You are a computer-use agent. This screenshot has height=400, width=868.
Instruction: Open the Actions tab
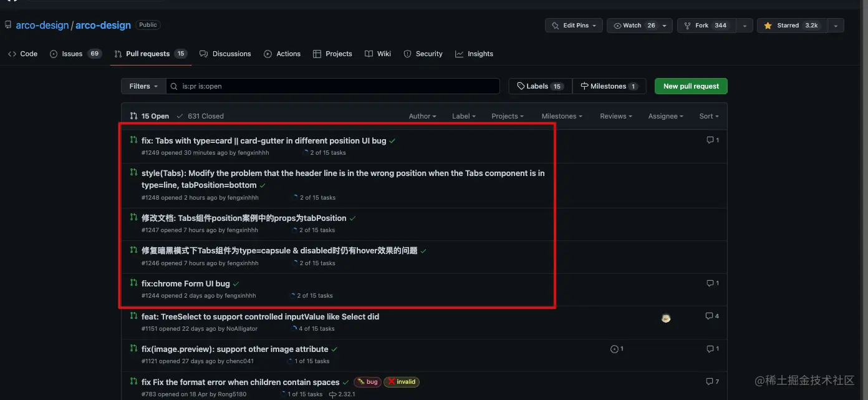click(282, 54)
